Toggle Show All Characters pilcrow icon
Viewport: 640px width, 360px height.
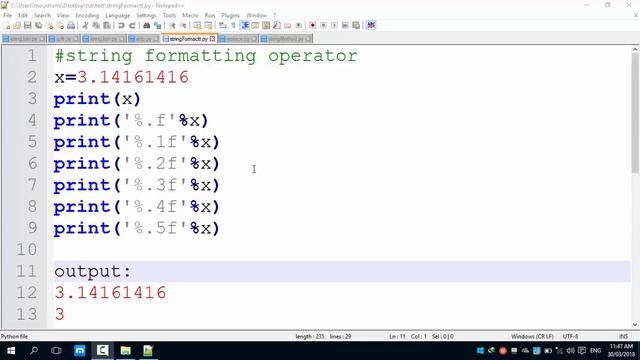(x=233, y=25)
